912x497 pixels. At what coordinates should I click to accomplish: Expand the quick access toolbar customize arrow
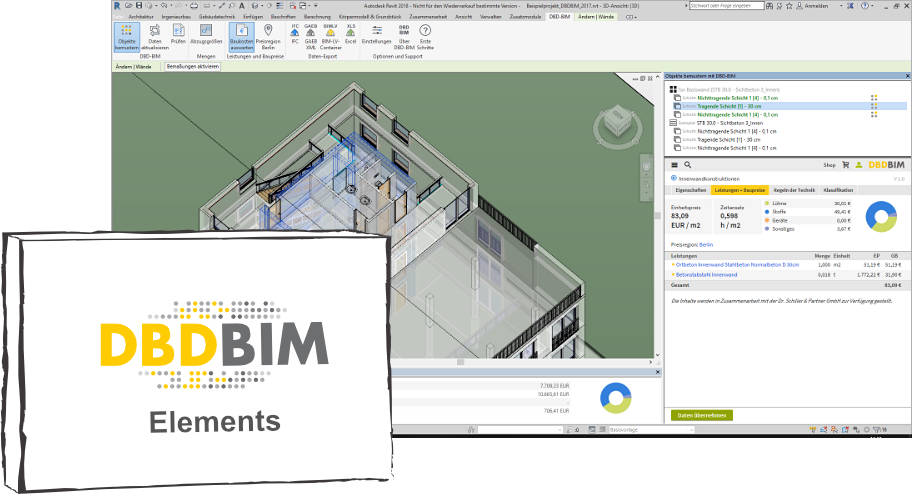point(318,6)
